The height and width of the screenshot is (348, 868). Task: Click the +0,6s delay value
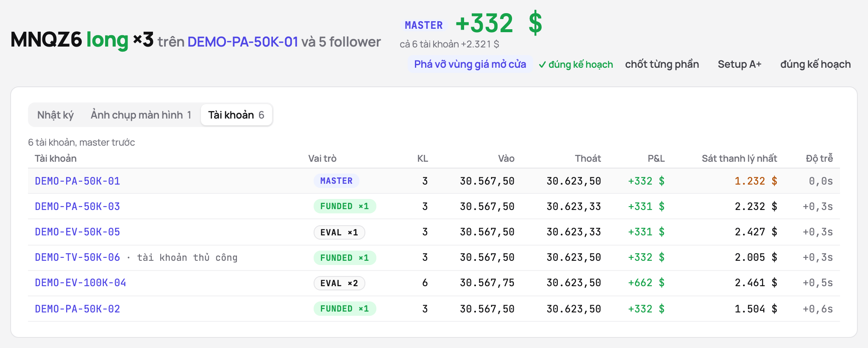[x=818, y=309]
